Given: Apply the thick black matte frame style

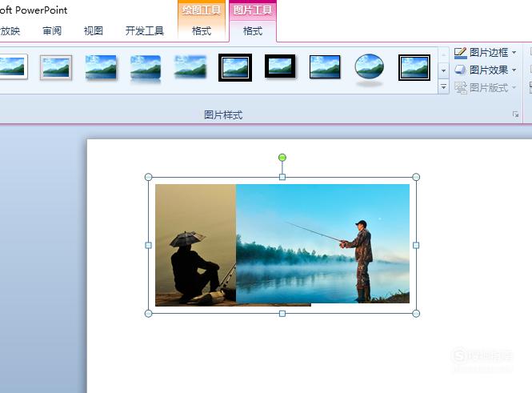Looking at the screenshot, I should tap(280, 66).
